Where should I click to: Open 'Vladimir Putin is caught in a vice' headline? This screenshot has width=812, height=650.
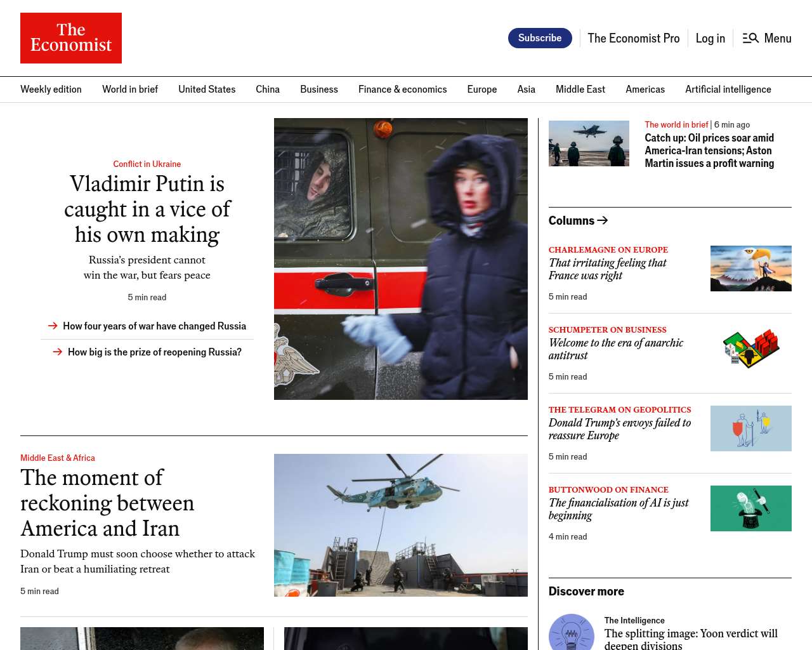coord(147,209)
